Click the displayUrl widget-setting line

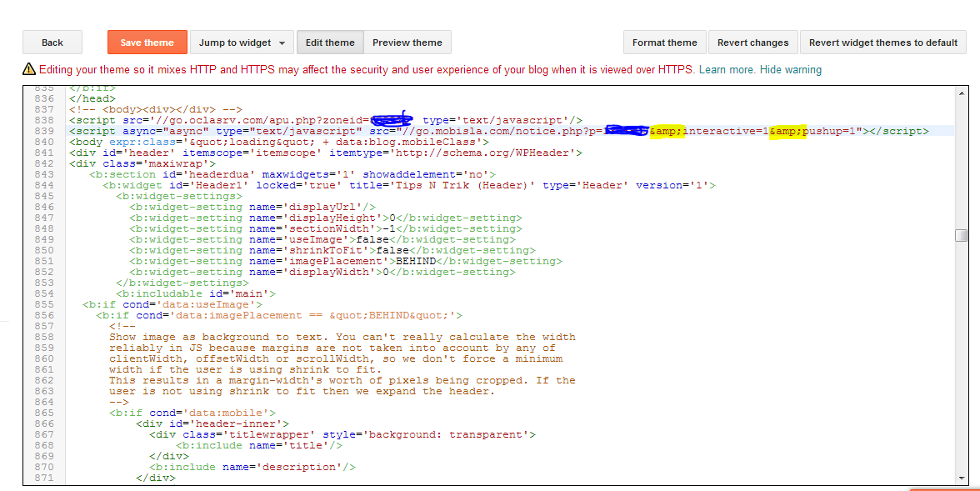[252, 207]
